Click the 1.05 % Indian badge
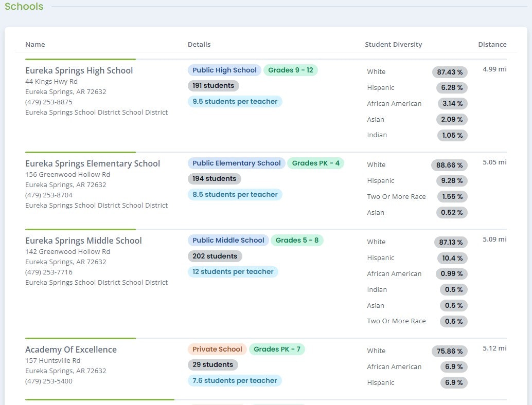 click(452, 135)
